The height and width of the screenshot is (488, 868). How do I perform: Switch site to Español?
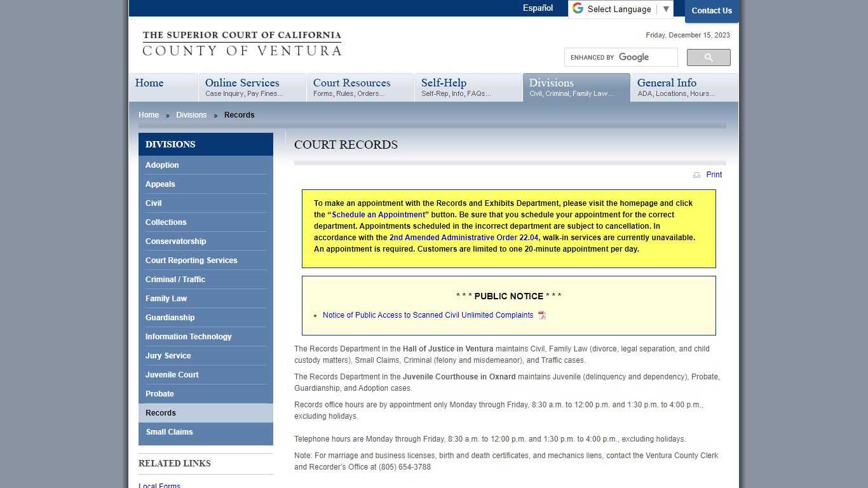538,8
